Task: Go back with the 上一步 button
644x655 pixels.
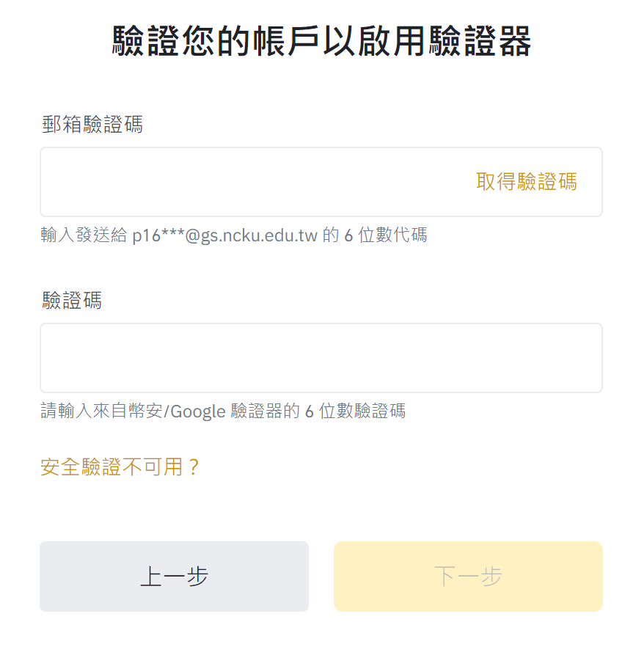Action: coord(174,577)
